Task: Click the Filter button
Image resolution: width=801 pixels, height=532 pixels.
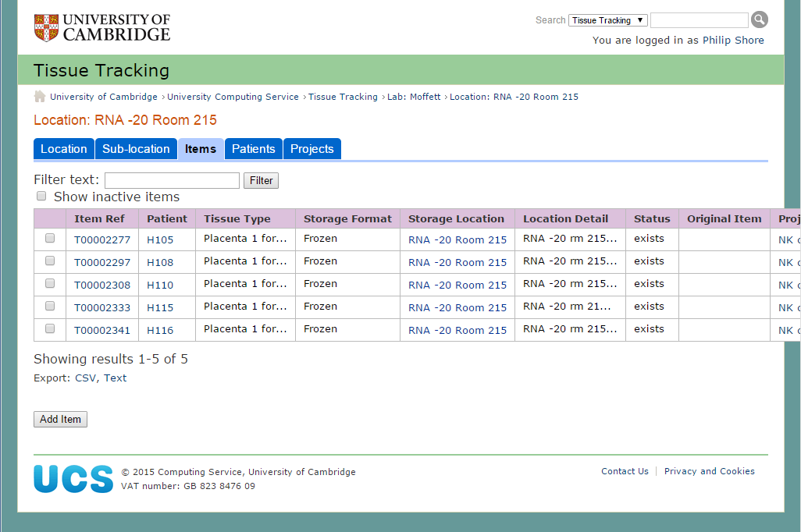Action: pyautogui.click(x=261, y=181)
